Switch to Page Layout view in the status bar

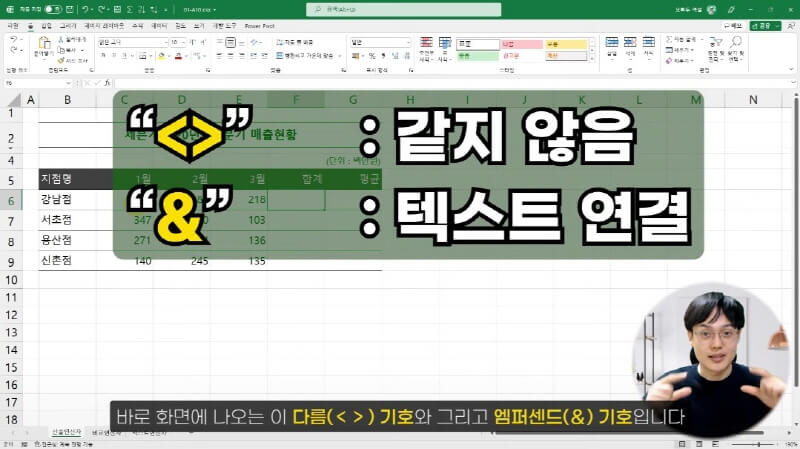[699, 444]
